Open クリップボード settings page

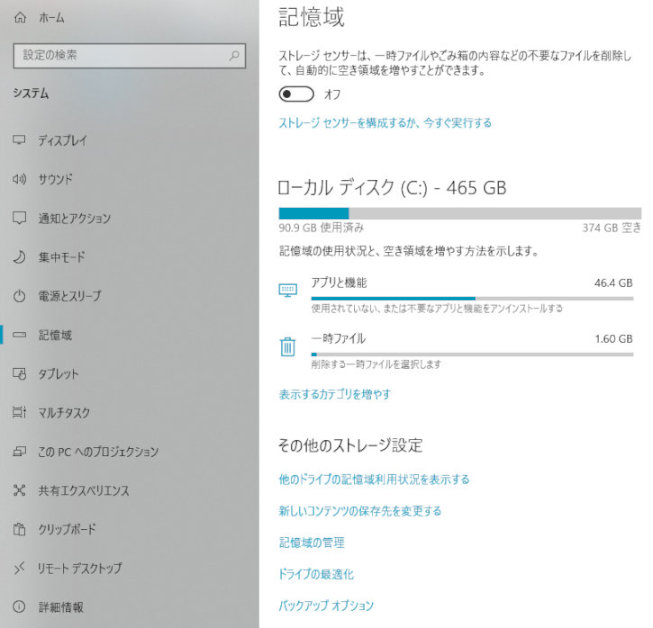(67, 529)
